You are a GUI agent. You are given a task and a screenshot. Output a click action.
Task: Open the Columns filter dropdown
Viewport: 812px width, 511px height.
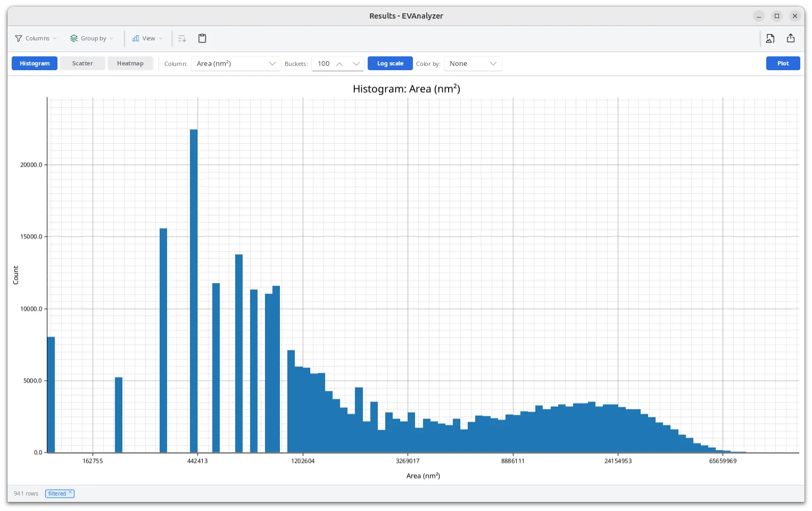36,38
